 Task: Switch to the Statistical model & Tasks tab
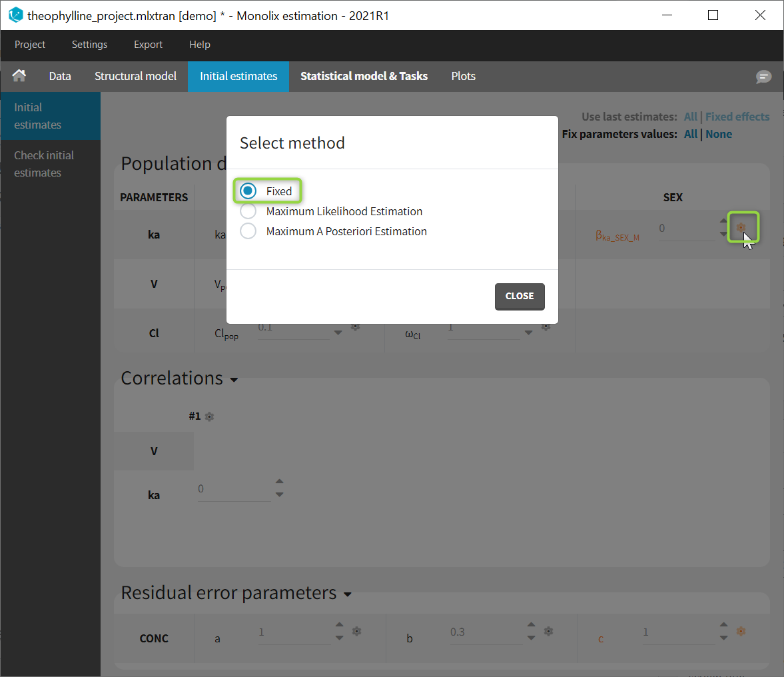(364, 76)
